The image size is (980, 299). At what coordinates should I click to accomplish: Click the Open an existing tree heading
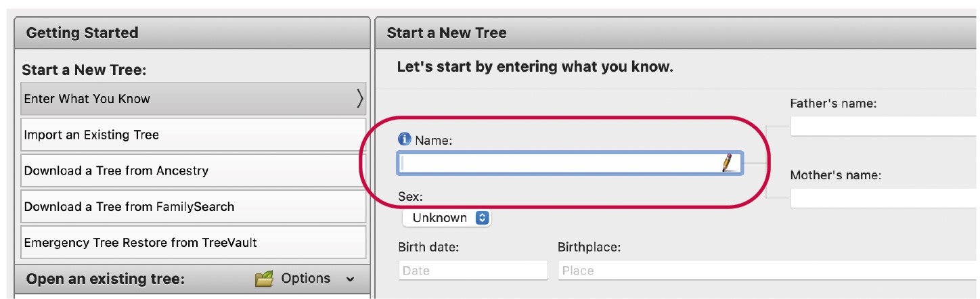(x=105, y=279)
